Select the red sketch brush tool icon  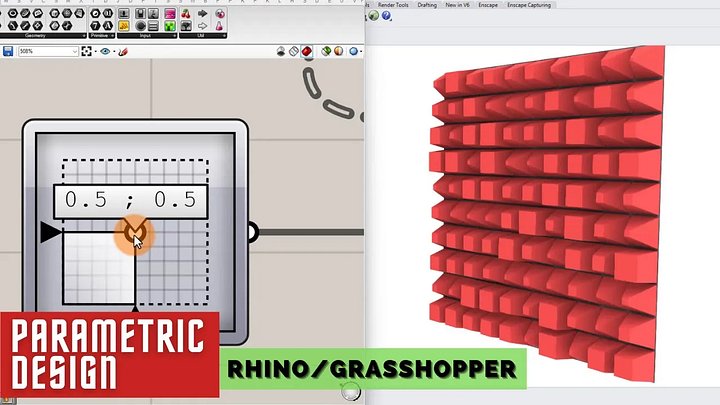pos(123,52)
